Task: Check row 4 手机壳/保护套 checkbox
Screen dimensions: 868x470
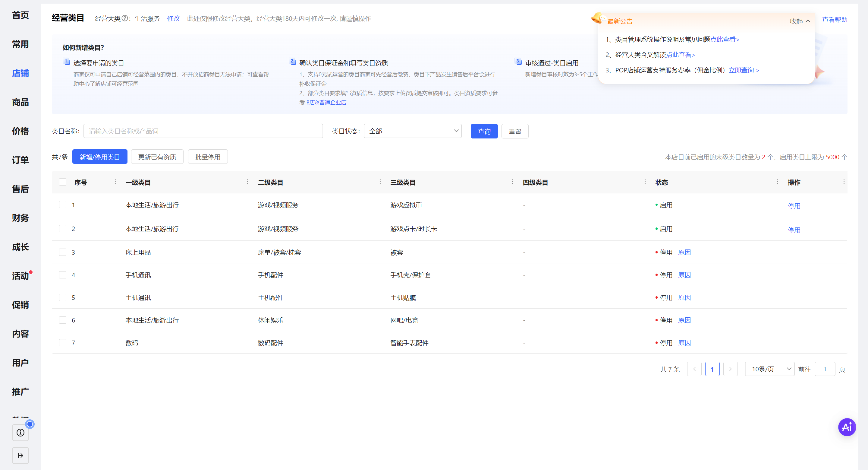Action: click(x=63, y=275)
